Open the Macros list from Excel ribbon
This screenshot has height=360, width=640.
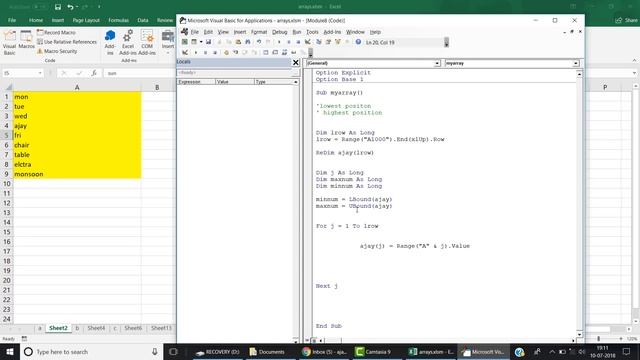click(26, 40)
